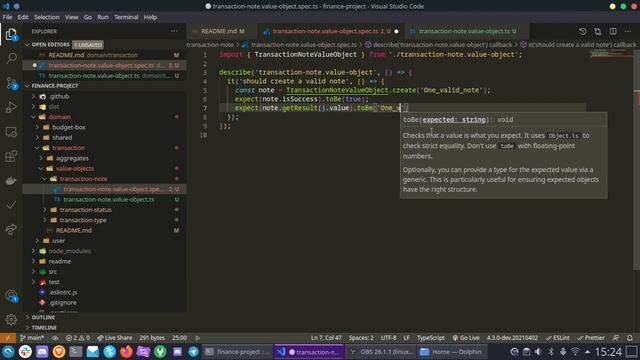Split the editor to the right

(x=613, y=31)
